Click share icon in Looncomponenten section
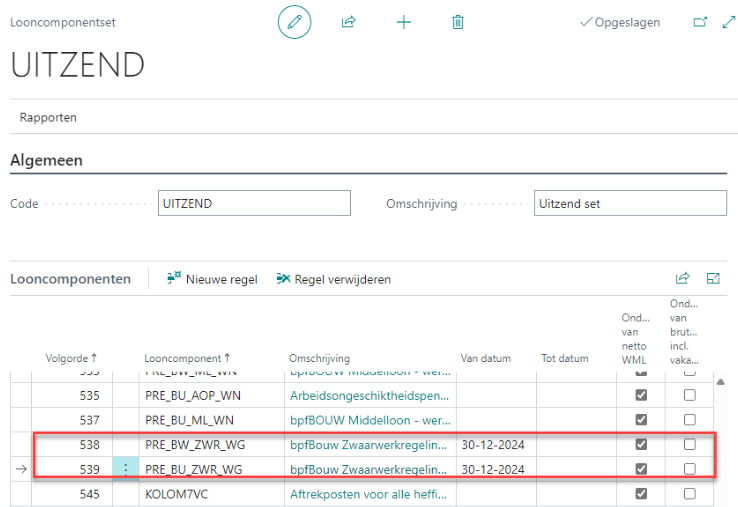This screenshot has width=738, height=507. point(683,279)
